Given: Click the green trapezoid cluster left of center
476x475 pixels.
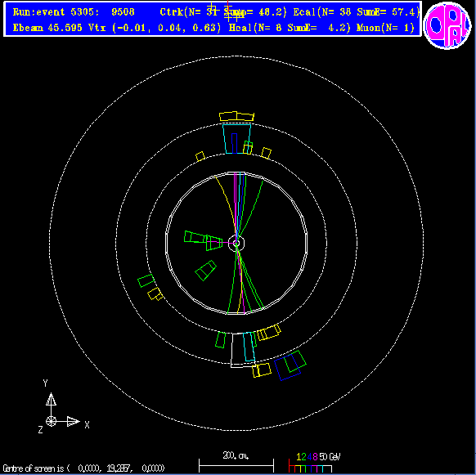Looking at the screenshot, I should tap(204, 240).
